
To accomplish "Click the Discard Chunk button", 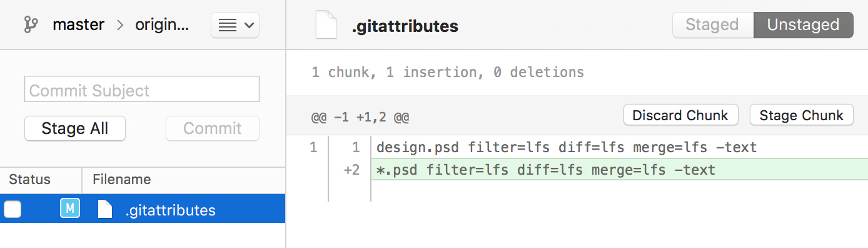I will click(x=680, y=115).
